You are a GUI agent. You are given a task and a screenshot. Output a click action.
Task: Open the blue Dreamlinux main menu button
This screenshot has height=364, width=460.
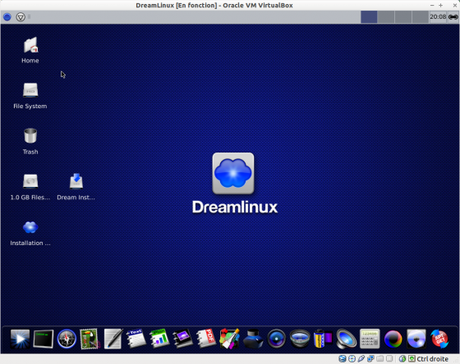7,17
